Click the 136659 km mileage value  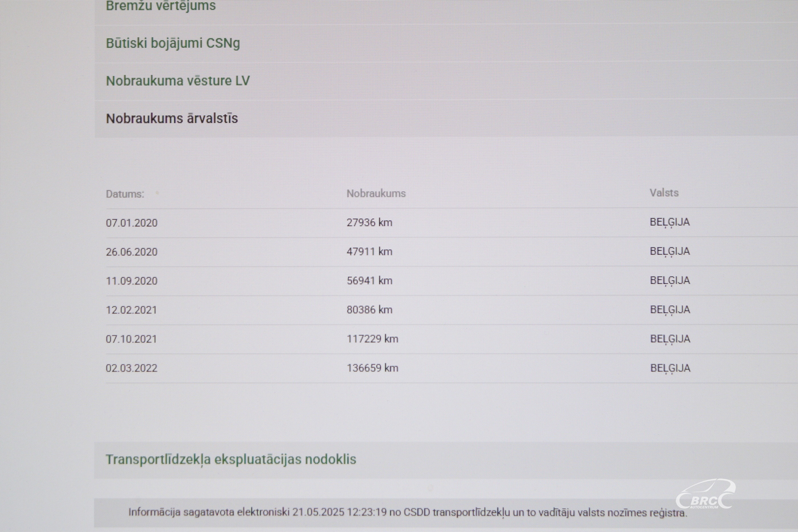pyautogui.click(x=372, y=368)
